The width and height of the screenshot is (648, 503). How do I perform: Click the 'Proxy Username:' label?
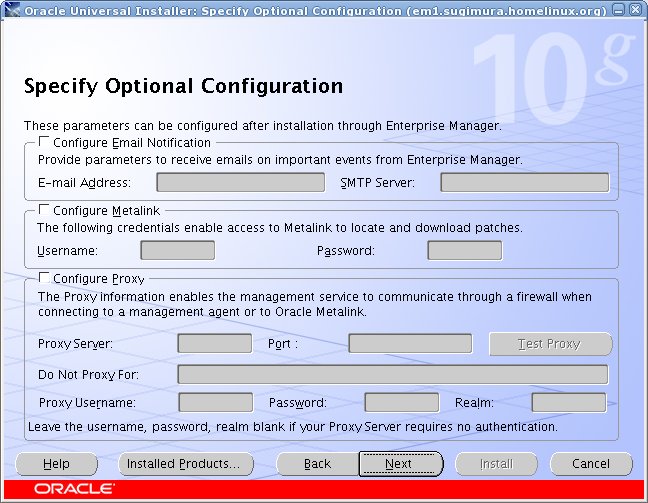click(x=87, y=403)
